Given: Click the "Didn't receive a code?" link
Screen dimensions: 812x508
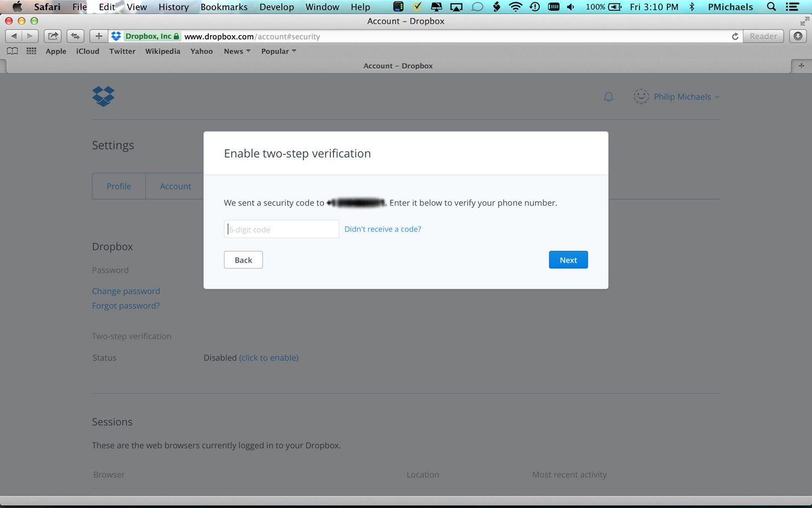Looking at the screenshot, I should click(x=383, y=229).
